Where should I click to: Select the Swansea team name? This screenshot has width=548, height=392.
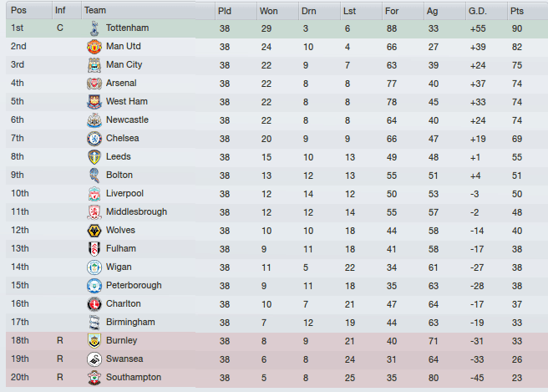[x=124, y=359]
